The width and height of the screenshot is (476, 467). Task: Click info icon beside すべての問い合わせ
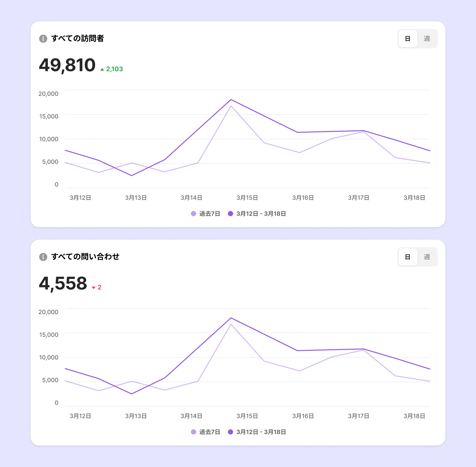pyautogui.click(x=43, y=257)
